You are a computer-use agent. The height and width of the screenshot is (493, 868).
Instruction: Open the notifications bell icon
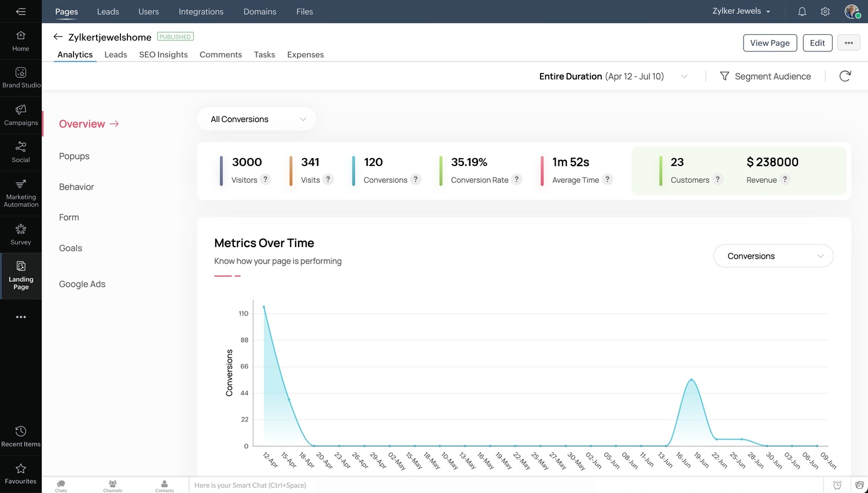click(x=802, y=12)
